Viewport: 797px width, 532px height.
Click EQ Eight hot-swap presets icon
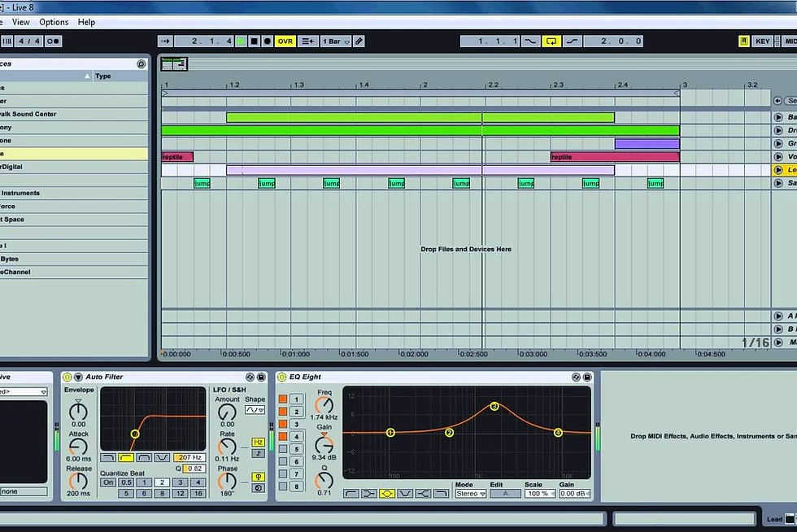coord(576,377)
